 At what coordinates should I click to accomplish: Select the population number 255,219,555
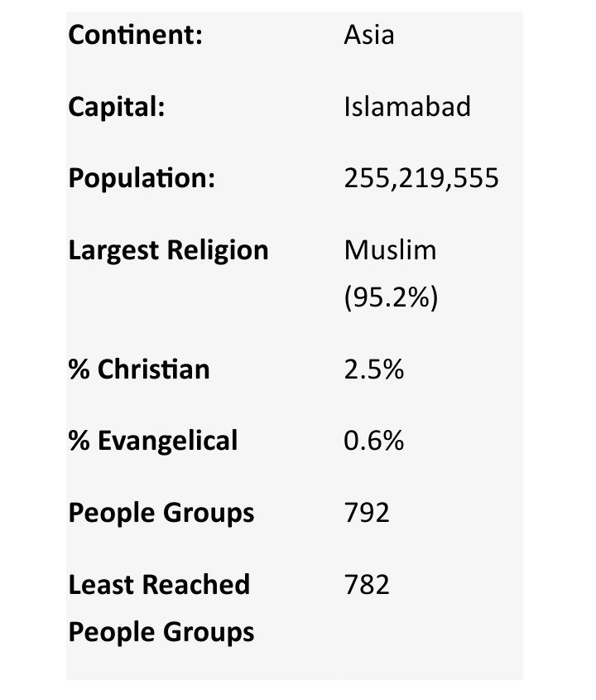click(421, 179)
